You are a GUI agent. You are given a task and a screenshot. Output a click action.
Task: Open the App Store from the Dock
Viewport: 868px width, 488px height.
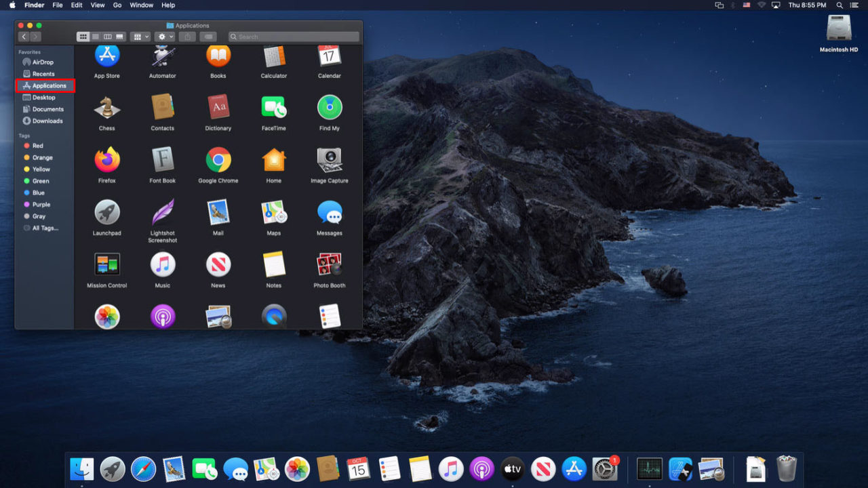click(574, 468)
